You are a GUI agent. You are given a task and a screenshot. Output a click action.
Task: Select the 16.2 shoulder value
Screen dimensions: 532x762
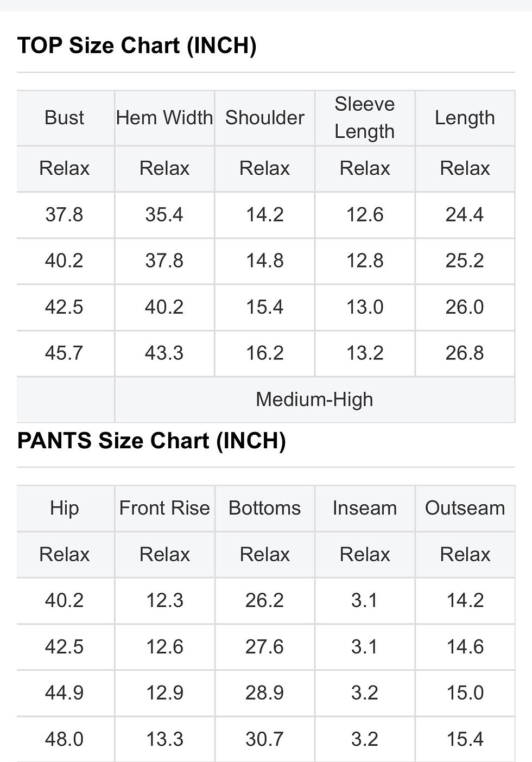[x=265, y=353]
